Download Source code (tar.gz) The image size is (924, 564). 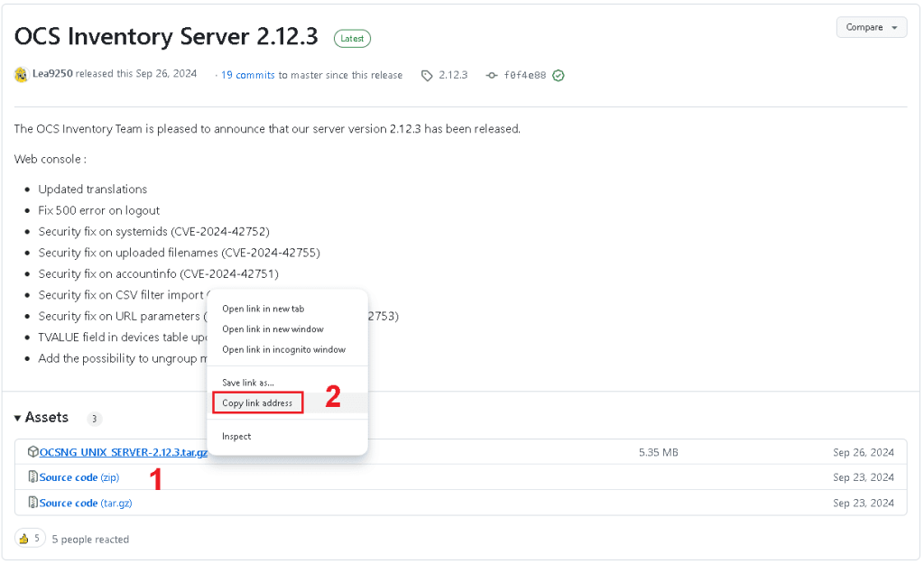pyautogui.click(x=86, y=503)
